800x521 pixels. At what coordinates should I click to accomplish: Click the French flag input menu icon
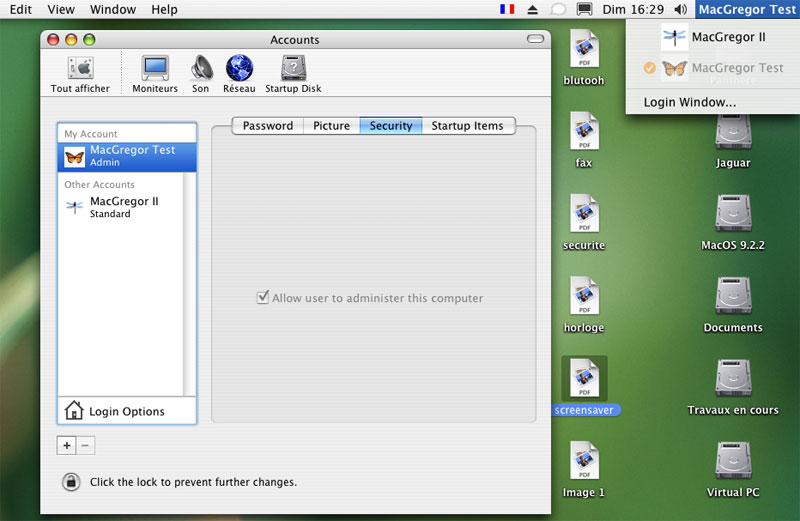(x=507, y=9)
